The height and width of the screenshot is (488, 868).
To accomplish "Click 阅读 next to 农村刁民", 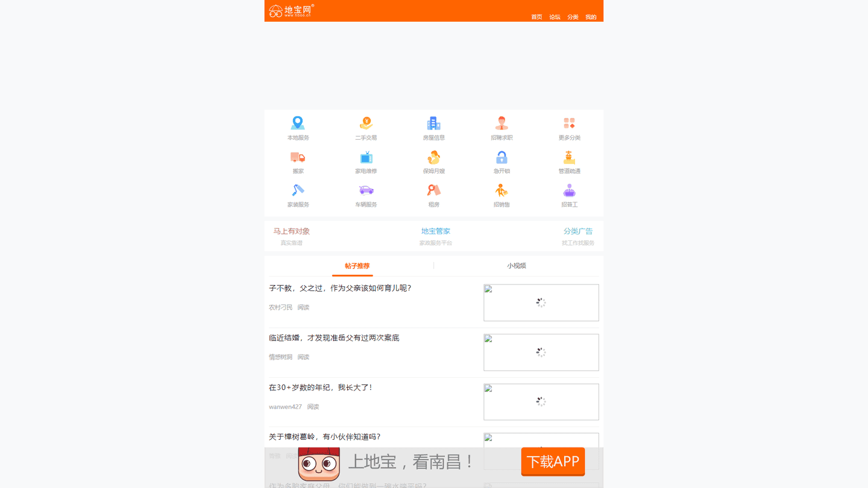I will 303,307.
